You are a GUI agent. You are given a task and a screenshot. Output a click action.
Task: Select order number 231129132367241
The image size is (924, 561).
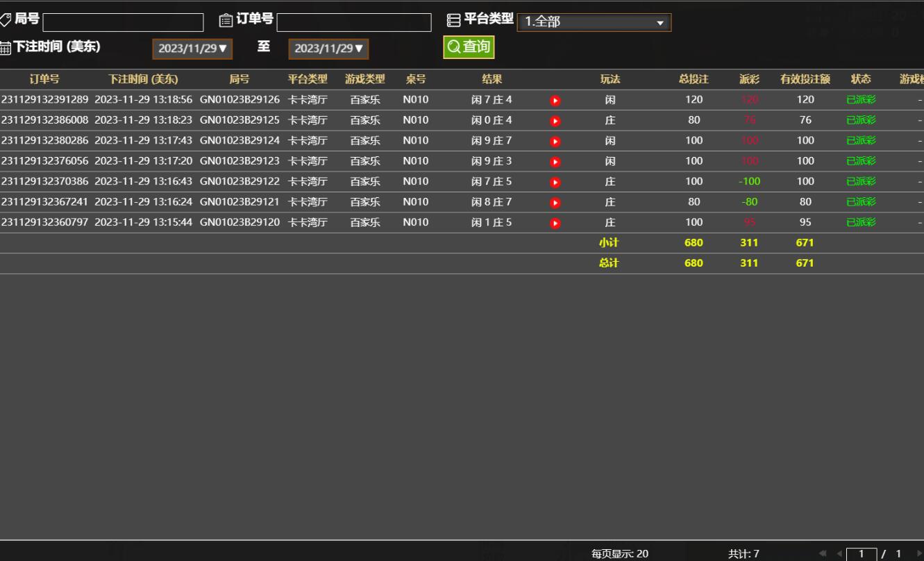45,202
